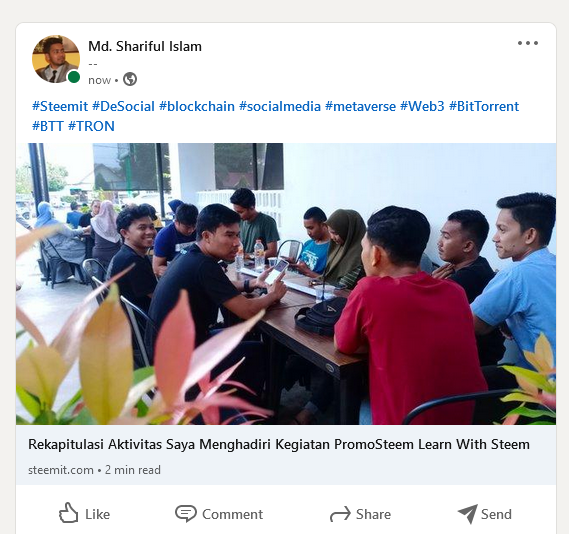Image resolution: width=569 pixels, height=534 pixels.
Task: Click the Like thumbs-up icon
Action: tap(69, 513)
